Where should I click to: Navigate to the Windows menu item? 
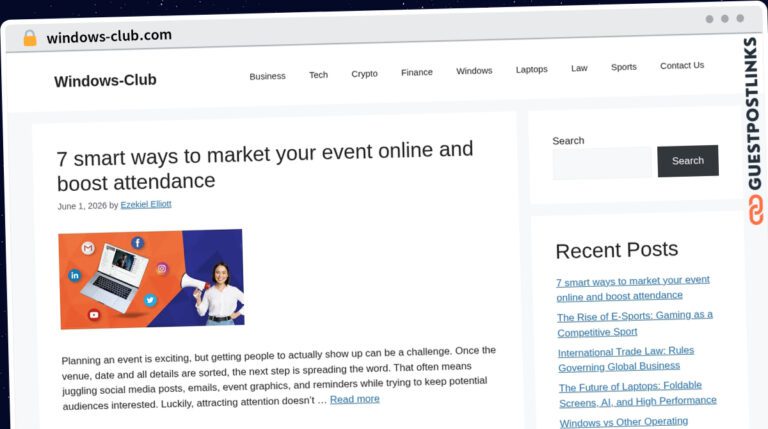(474, 71)
